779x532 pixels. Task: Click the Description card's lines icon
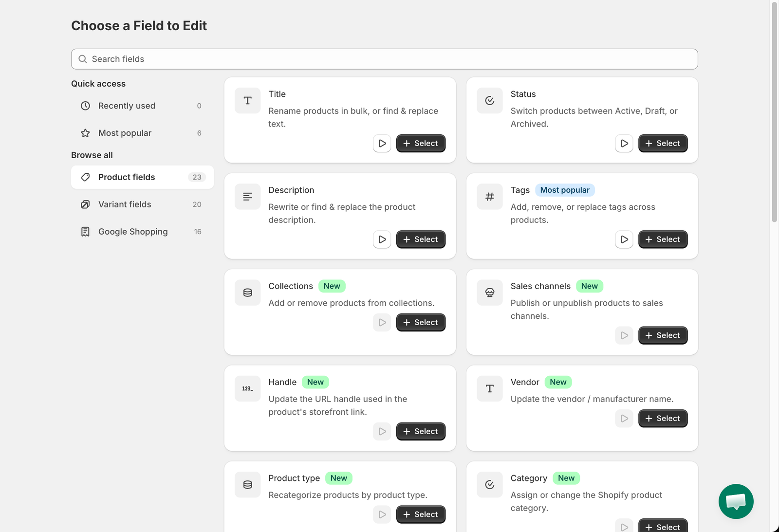[x=248, y=197]
